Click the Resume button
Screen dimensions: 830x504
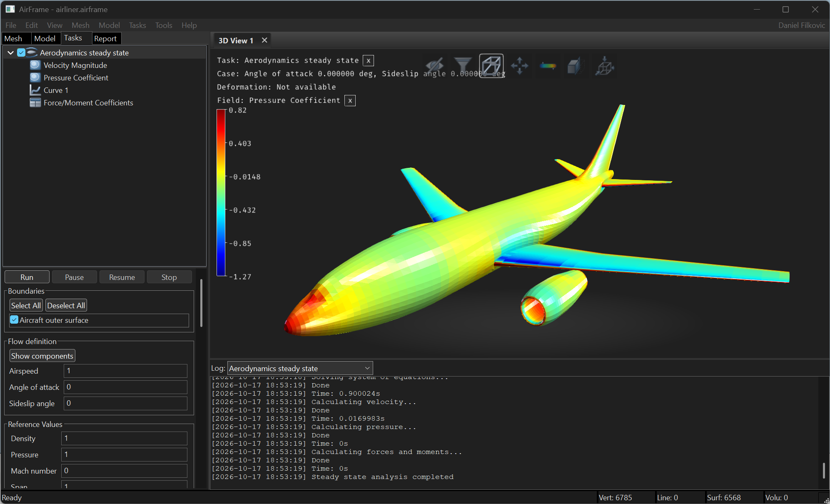coord(122,277)
